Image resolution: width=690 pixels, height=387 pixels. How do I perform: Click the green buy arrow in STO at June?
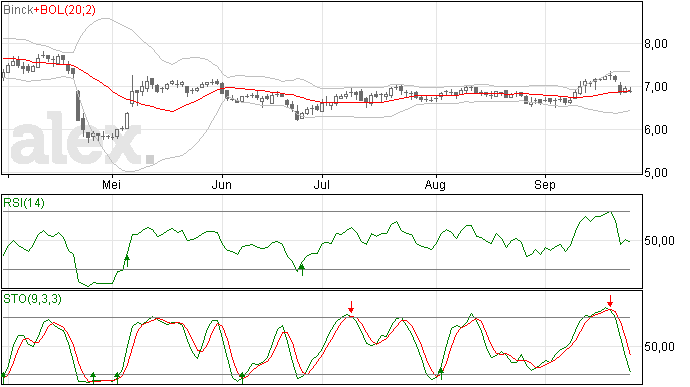click(242, 378)
